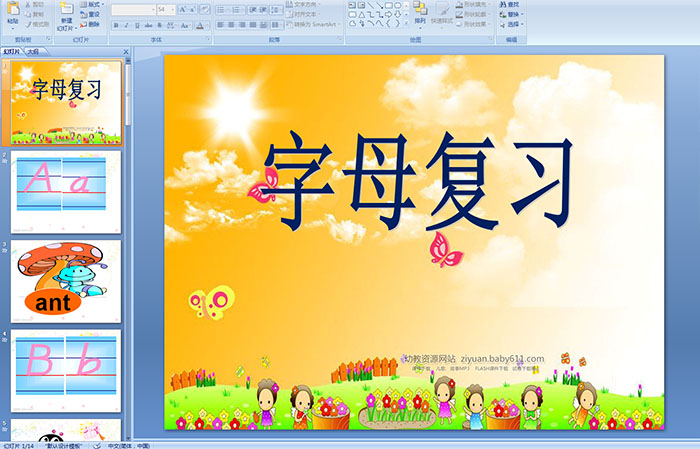This screenshot has height=449, width=700.
Task: Align the text to the right
Action: (x=242, y=25)
